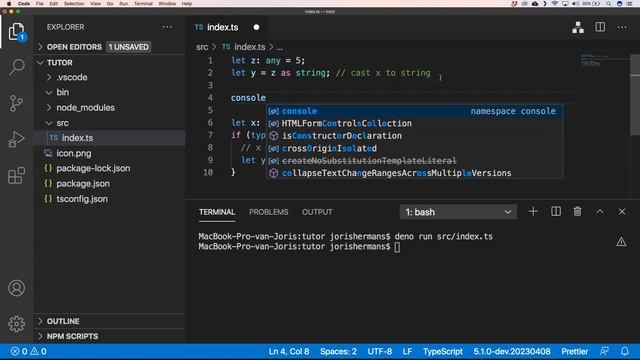Image resolution: width=640 pixels, height=360 pixels.
Task: Open the Help menu in menu bar
Action: click(x=187, y=3)
